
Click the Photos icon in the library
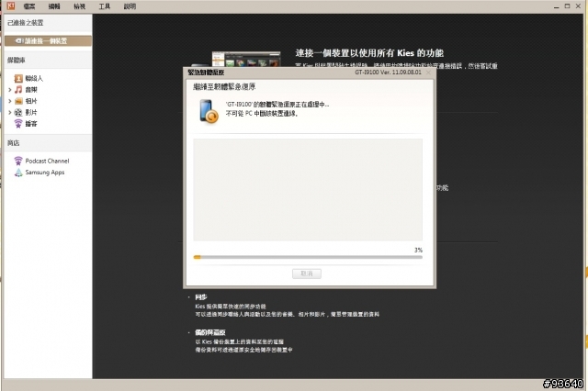(x=18, y=101)
